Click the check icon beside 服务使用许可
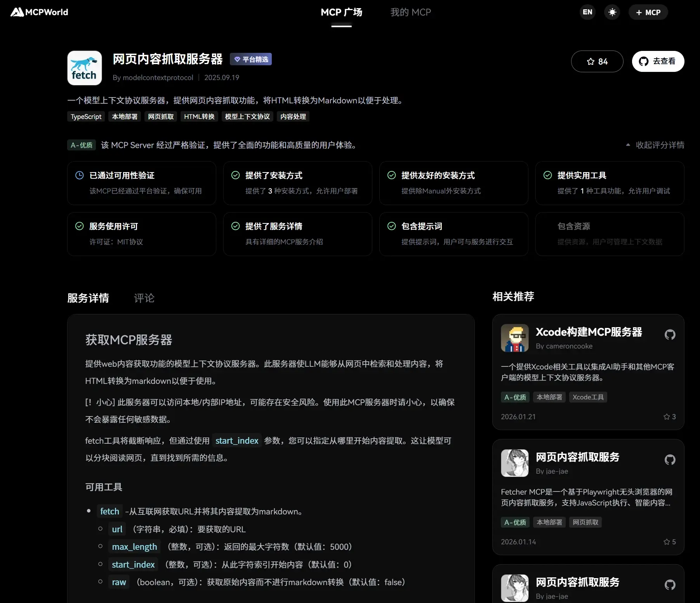Viewport: 700px width, 603px height. coord(79,226)
